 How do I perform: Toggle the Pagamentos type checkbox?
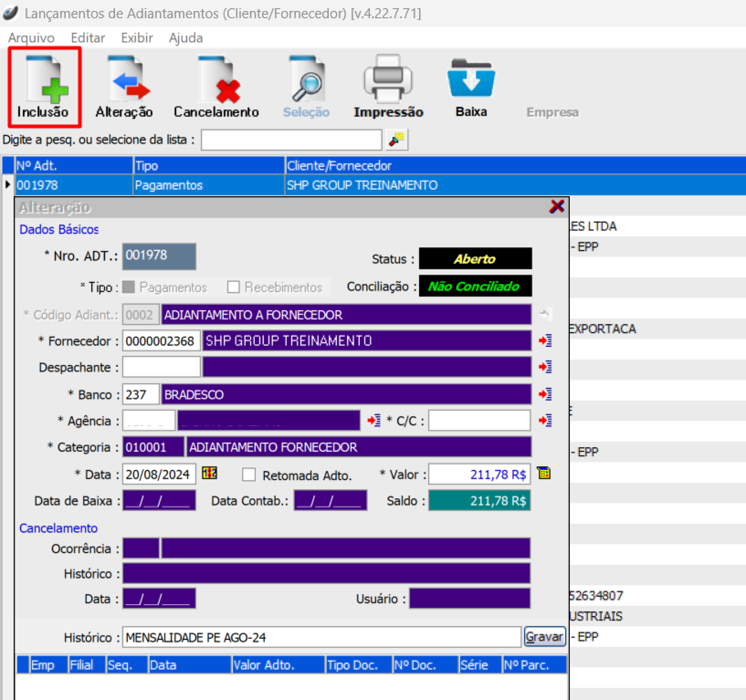click(129, 287)
